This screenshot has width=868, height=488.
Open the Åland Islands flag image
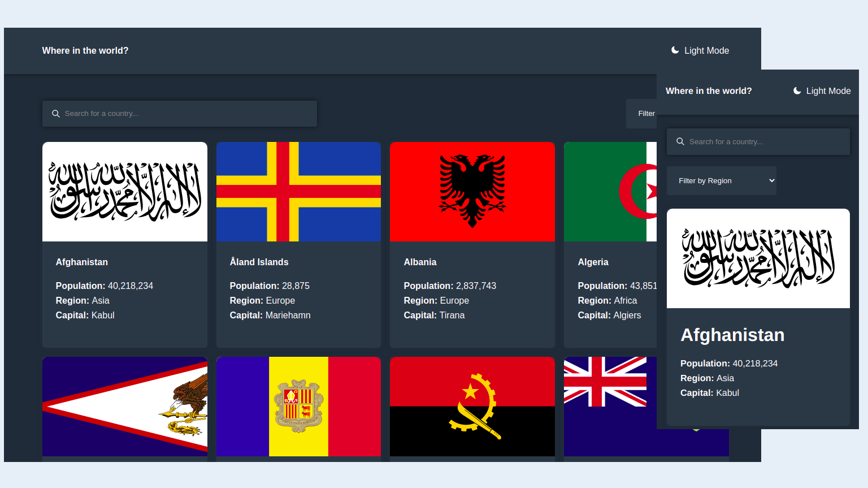pyautogui.click(x=298, y=192)
